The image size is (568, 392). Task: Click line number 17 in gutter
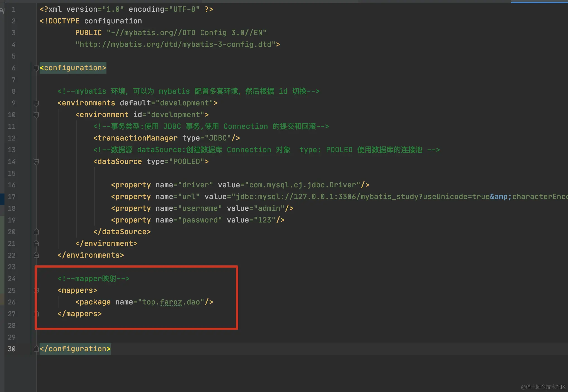pyautogui.click(x=12, y=197)
